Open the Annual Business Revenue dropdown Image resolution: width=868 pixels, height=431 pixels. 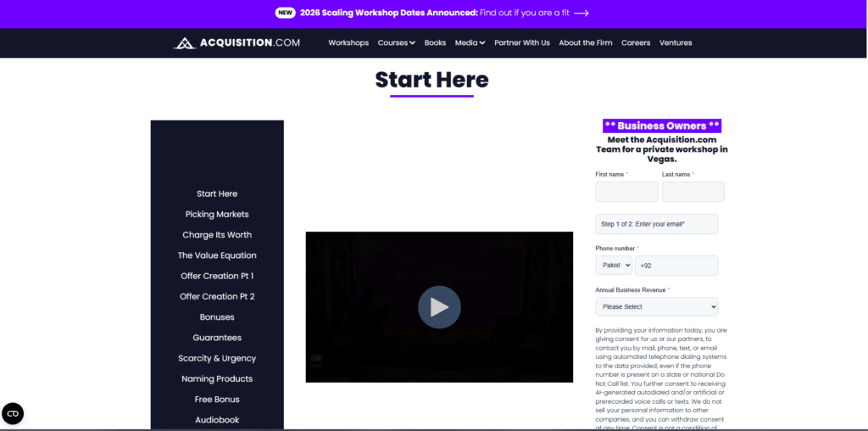click(656, 307)
